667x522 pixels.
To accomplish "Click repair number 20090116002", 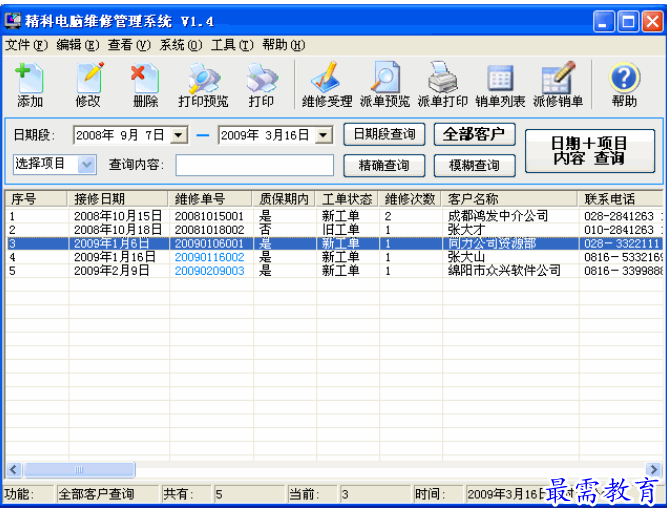I will (209, 257).
